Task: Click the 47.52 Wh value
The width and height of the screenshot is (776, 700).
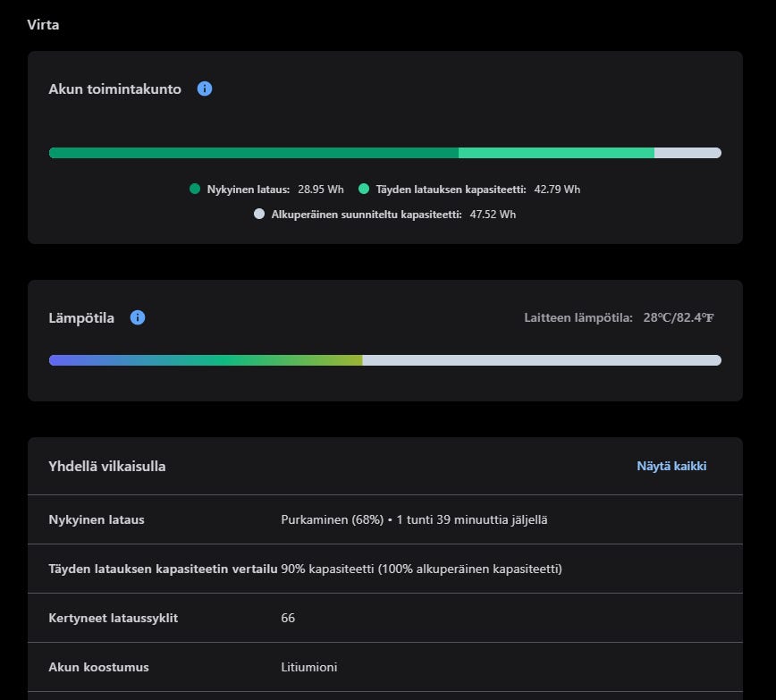Action: coord(493,215)
